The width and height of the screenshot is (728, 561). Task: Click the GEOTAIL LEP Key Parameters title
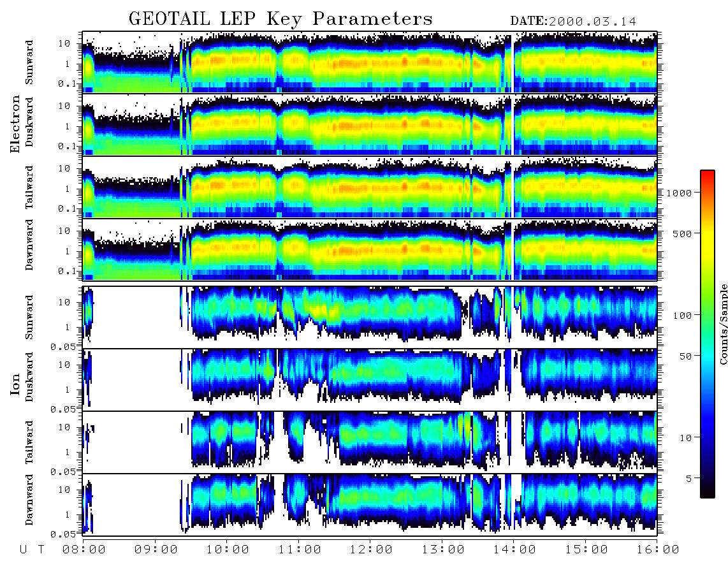280,19
